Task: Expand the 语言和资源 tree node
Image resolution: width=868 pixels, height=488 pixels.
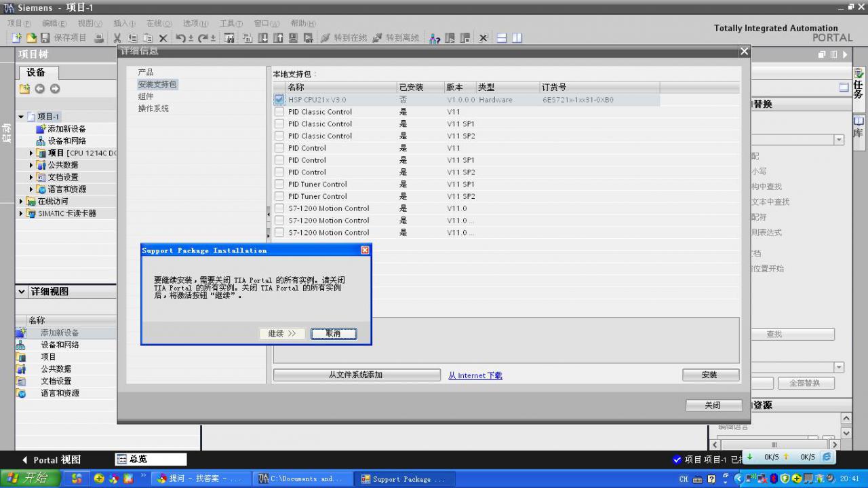Action: pyautogui.click(x=31, y=189)
